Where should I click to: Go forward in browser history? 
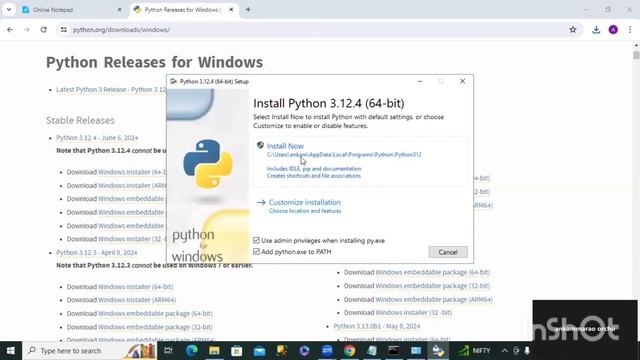coord(27,29)
